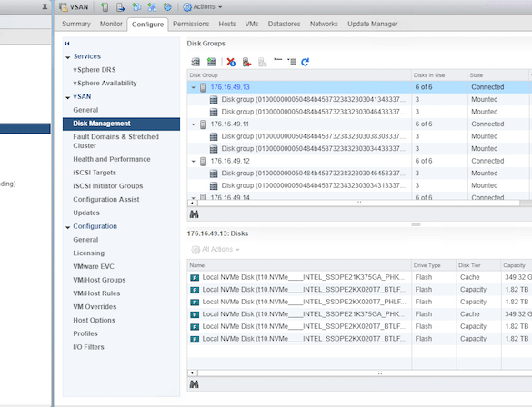
Task: Collapse the Configuration section
Action: 68,227
